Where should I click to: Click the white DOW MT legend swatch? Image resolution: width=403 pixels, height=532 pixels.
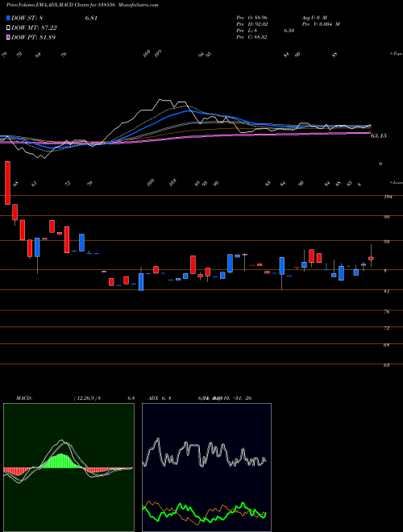(x=8, y=28)
